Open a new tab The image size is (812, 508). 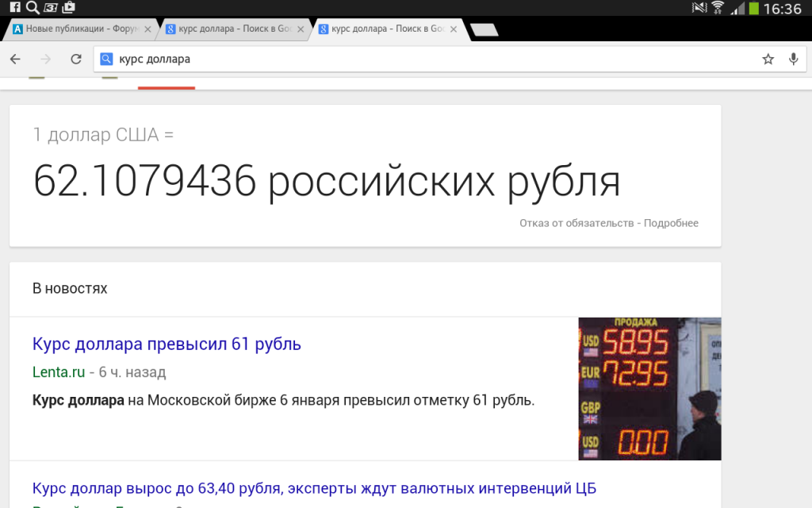pyautogui.click(x=484, y=29)
